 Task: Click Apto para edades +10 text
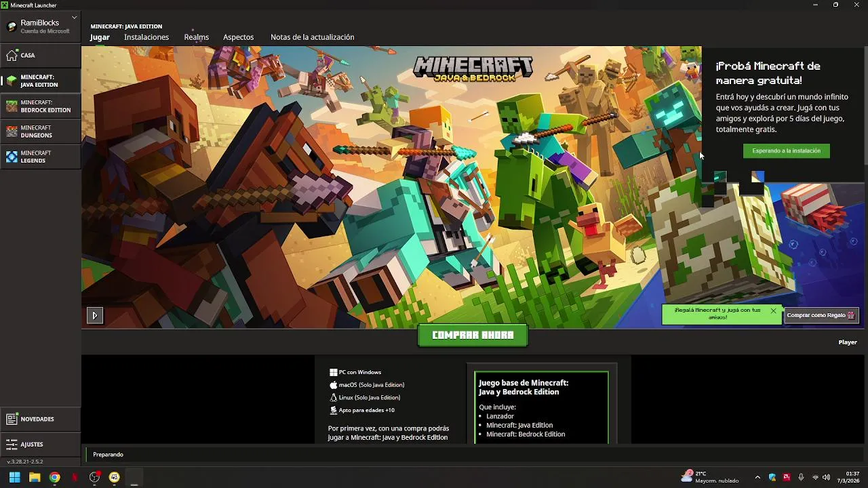[x=362, y=410]
